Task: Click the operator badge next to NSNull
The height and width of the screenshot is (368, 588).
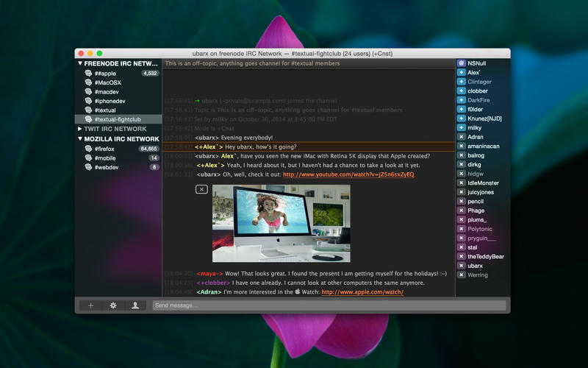Action: click(461, 63)
